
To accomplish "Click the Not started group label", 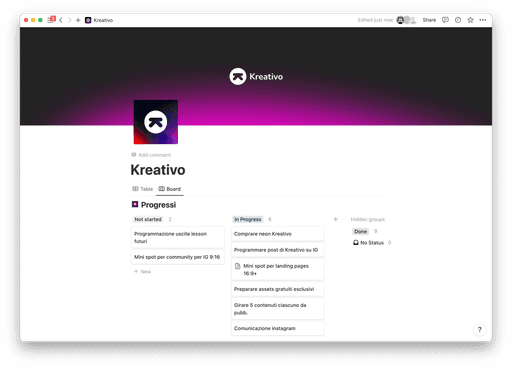I will pyautogui.click(x=148, y=219).
